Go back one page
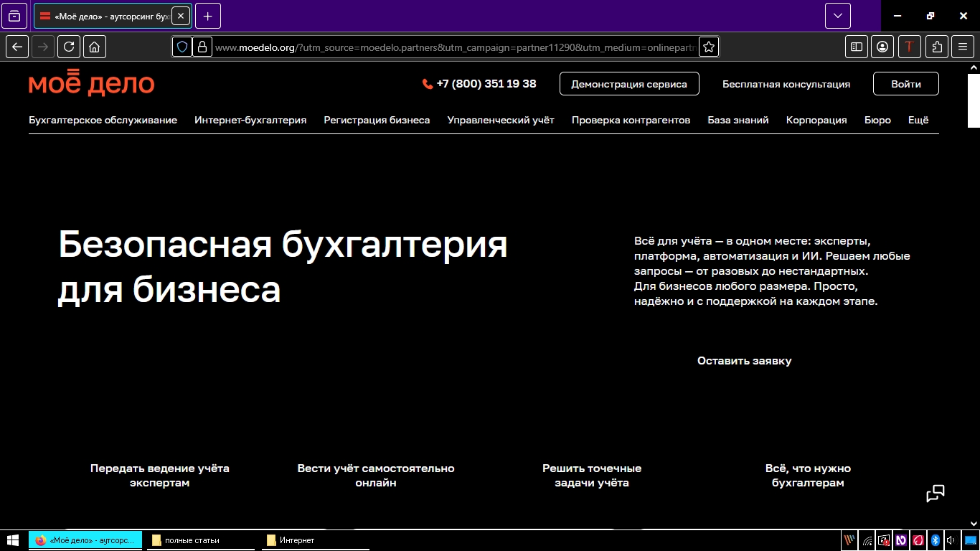This screenshot has width=980, height=551. click(17, 47)
